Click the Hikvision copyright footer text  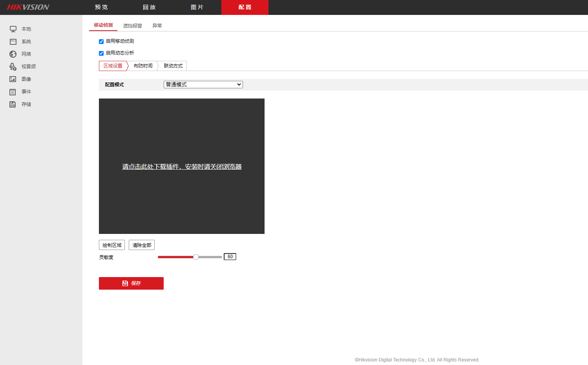[417, 360]
